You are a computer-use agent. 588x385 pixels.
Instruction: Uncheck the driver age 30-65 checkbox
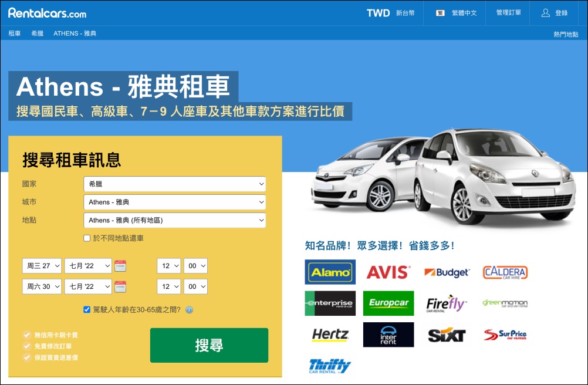(87, 310)
